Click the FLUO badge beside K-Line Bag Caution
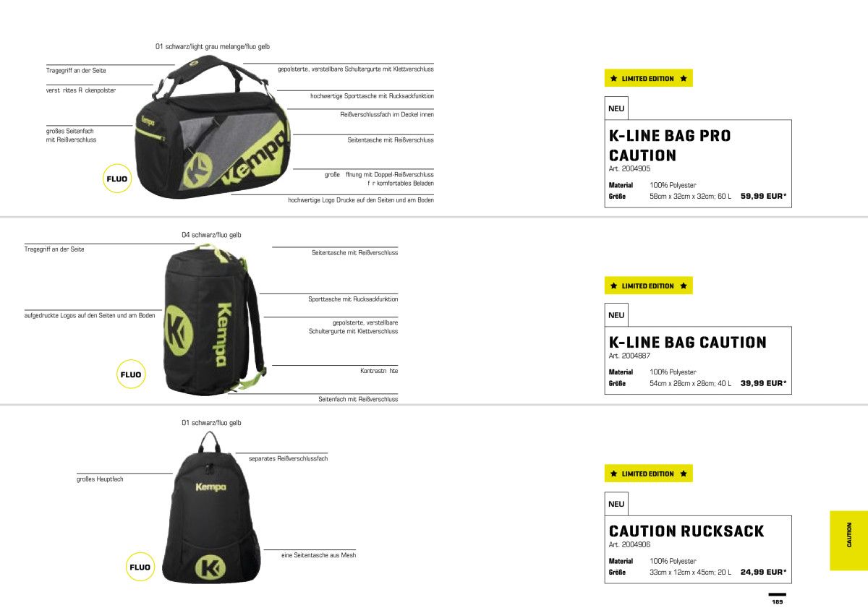This screenshot has width=868, height=613. coord(131,374)
